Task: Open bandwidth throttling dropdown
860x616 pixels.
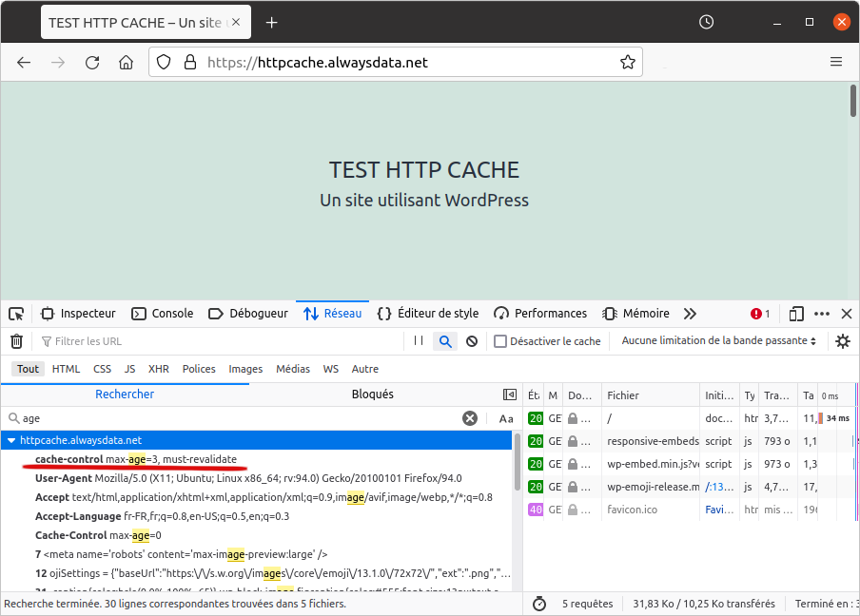Action: pos(719,341)
